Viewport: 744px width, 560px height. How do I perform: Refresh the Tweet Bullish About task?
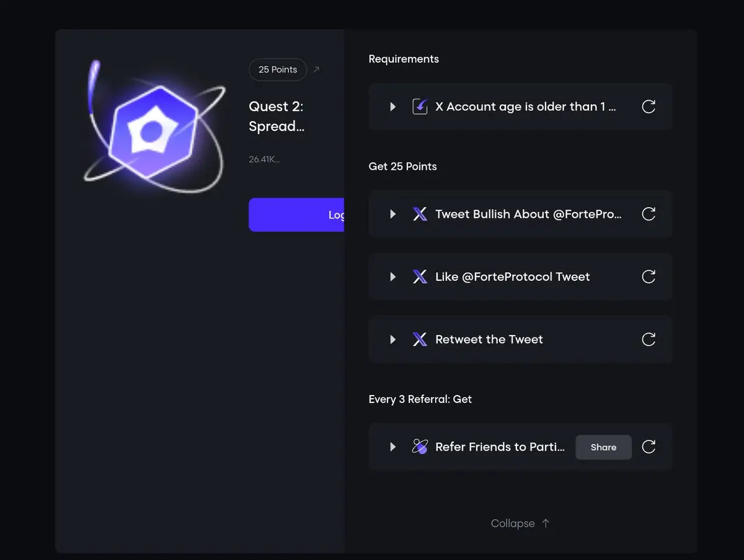[649, 214]
